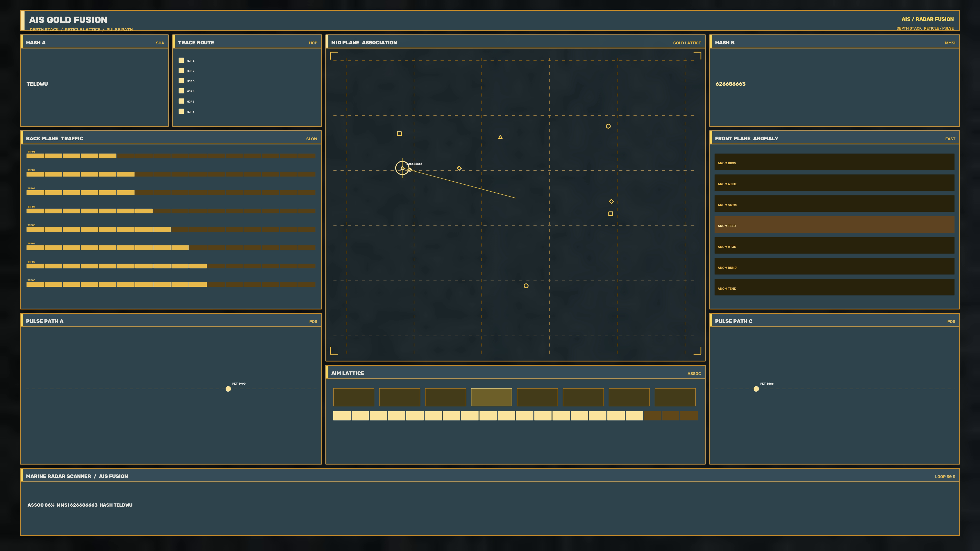Select the circle marker nearest the radar's top edge
This screenshot has height=551, width=980.
tap(608, 126)
